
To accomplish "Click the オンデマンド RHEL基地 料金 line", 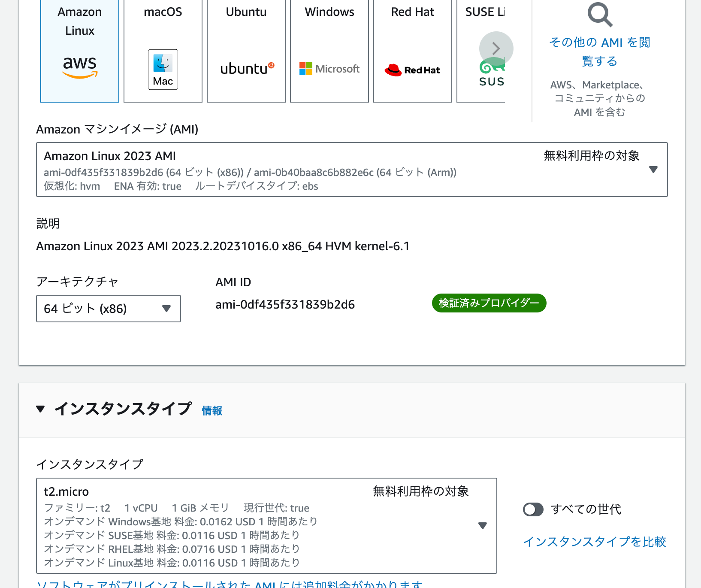I will pos(172,549).
